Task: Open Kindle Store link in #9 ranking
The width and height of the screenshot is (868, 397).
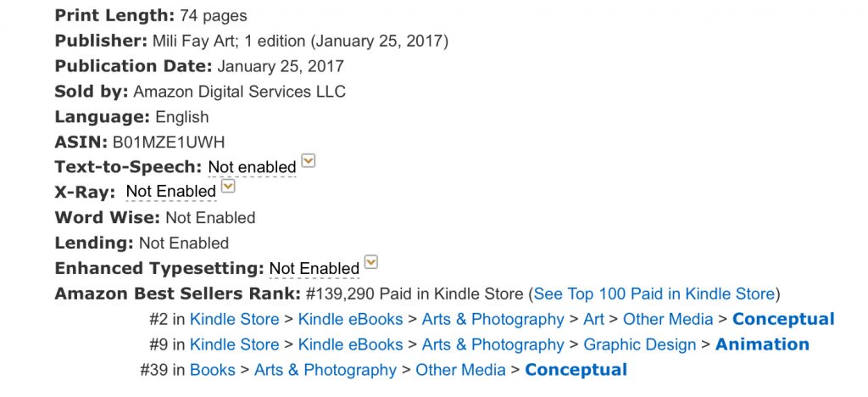Action: pos(235,344)
